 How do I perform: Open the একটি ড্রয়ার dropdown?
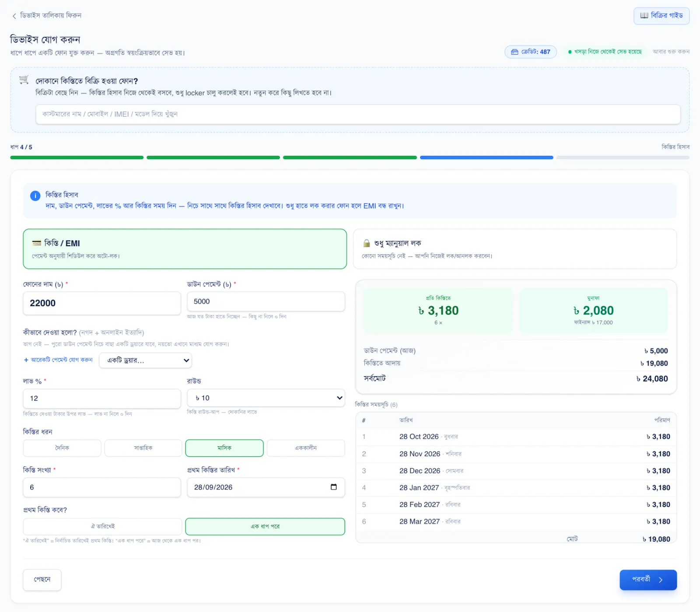click(x=145, y=360)
